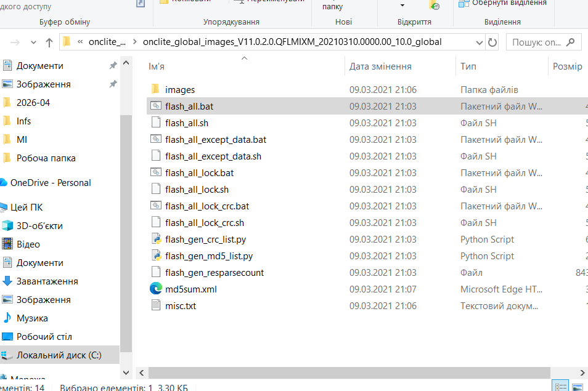Sort by Ім'я column header
Screen dimensions: 588x391
point(157,67)
